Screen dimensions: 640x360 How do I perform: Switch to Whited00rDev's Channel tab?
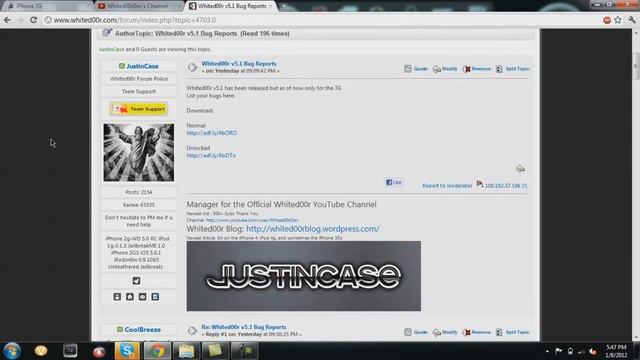click(x=139, y=6)
